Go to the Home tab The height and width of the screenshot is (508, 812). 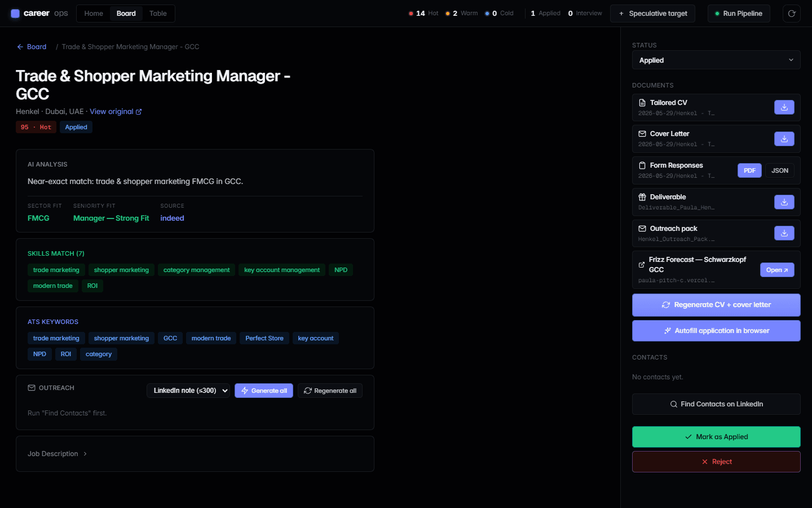94,14
